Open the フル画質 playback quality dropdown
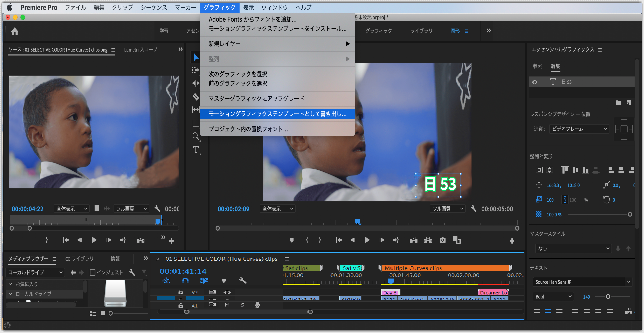This screenshot has height=333, width=644. (x=448, y=209)
